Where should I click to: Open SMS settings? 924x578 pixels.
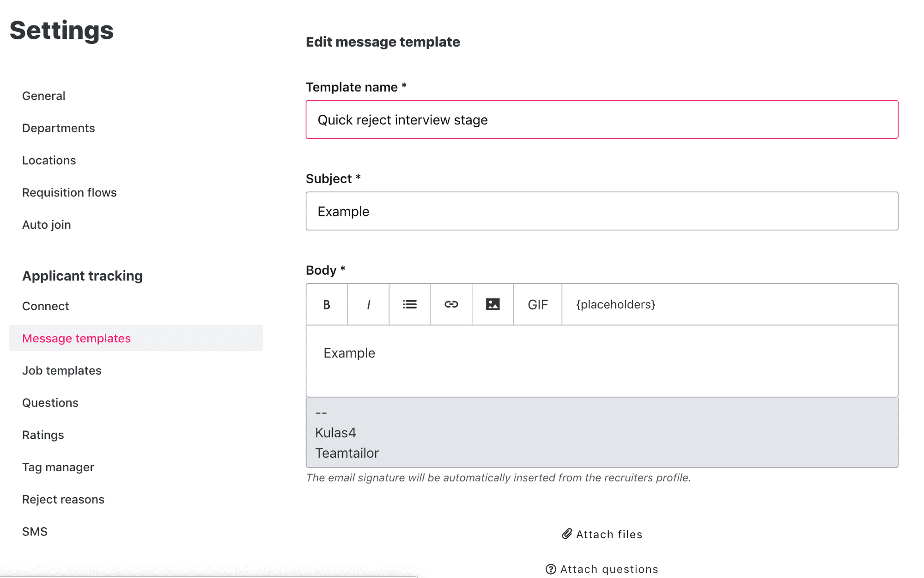coord(35,531)
